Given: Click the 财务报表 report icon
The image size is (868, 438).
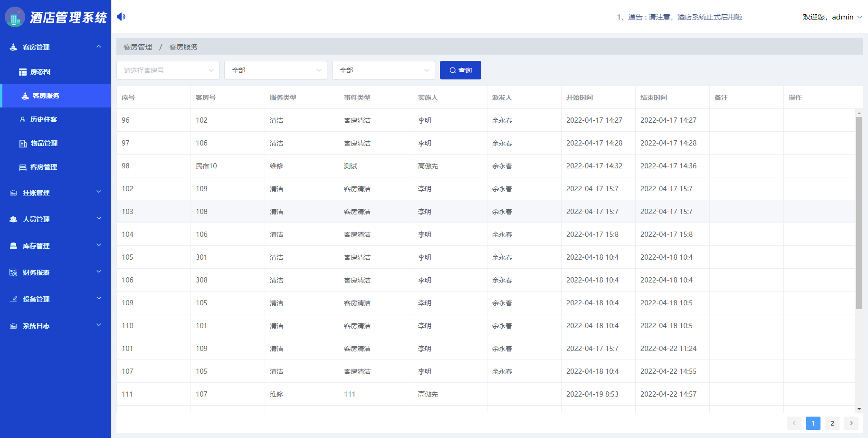Looking at the screenshot, I should [13, 273].
